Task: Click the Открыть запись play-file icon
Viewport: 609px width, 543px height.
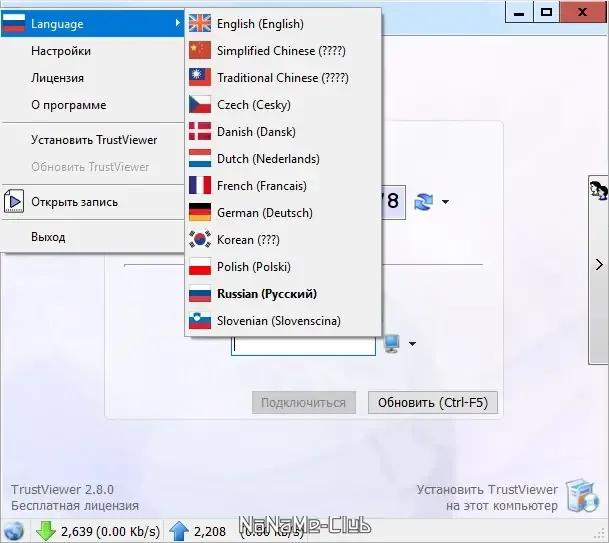Action: (x=14, y=201)
